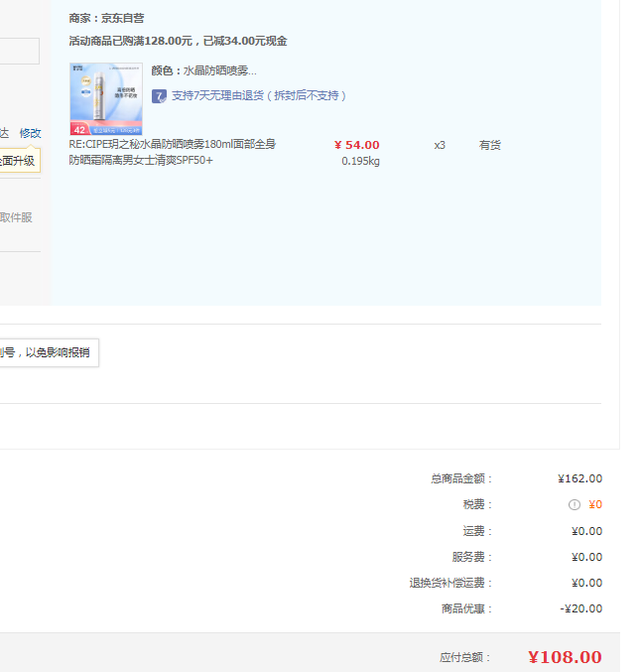Click the 取件服 text on the left
The height and width of the screenshot is (672, 641).
[x=16, y=217]
